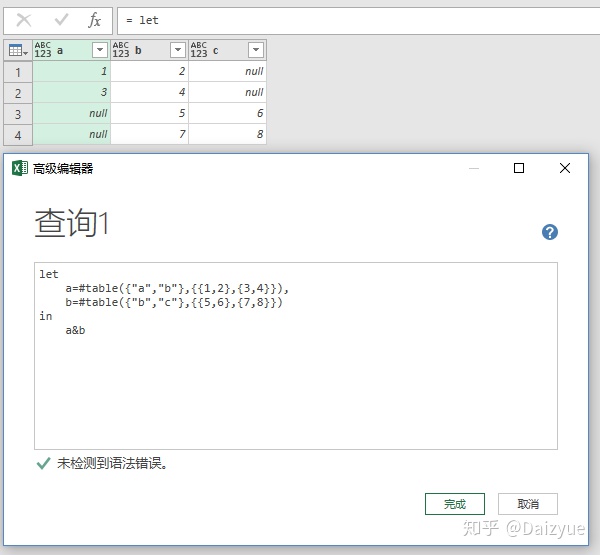The width and height of the screenshot is (600, 555).
Task: Select the cell with value 1 in column a
Action: point(72,71)
